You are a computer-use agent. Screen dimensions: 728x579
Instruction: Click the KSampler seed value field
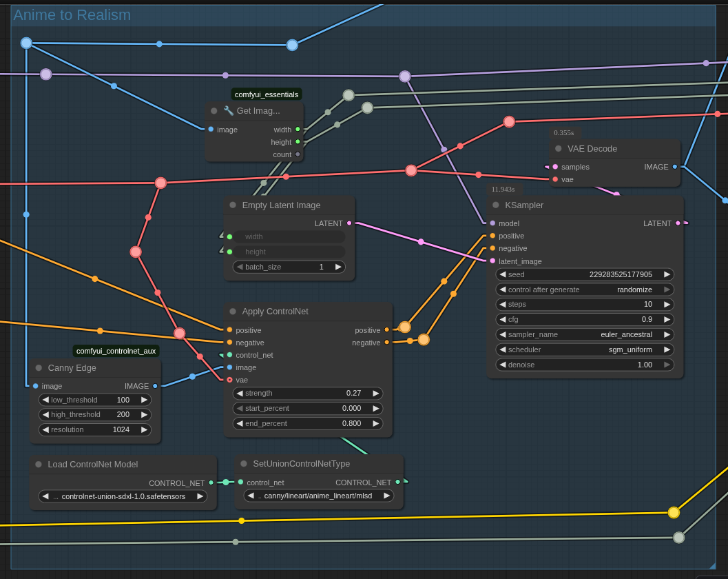(584, 274)
